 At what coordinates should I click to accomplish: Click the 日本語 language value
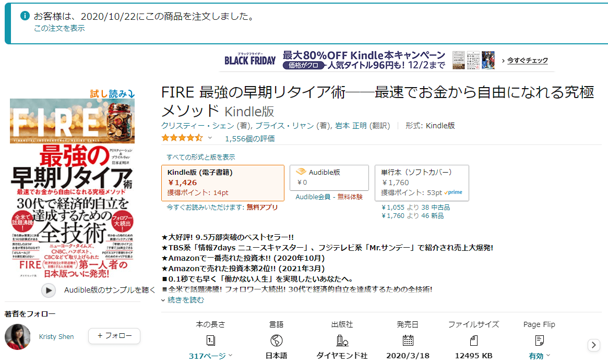pyautogui.click(x=277, y=356)
